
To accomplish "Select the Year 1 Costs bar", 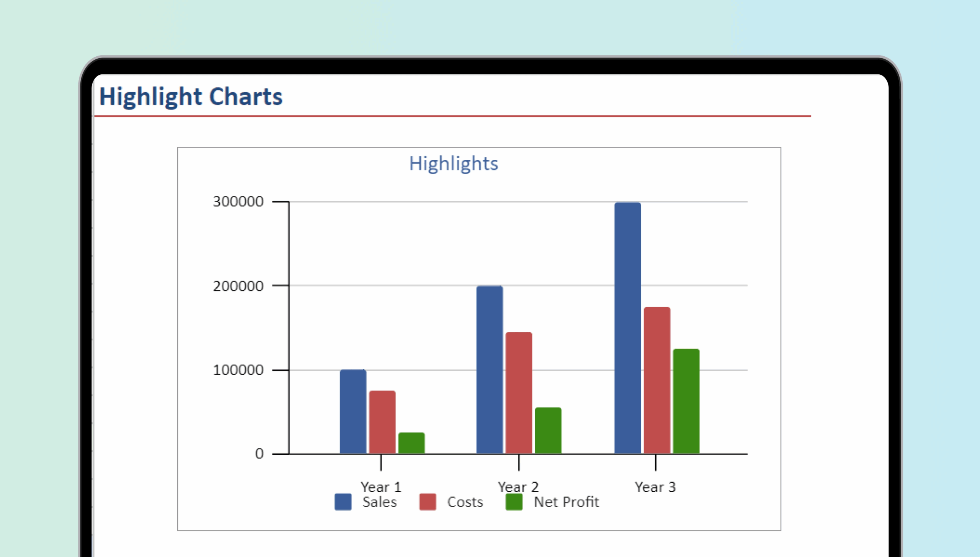I will (x=382, y=422).
